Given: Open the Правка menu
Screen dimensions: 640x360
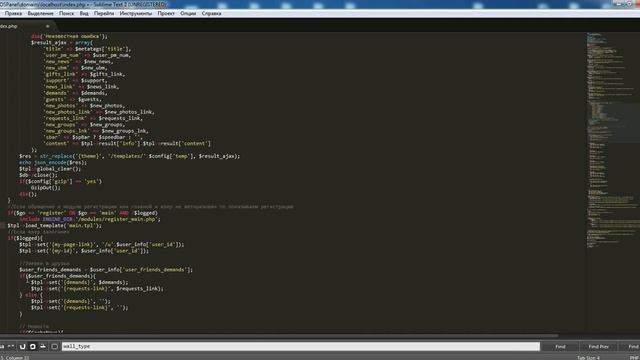Looking at the screenshot, I should (13, 13).
